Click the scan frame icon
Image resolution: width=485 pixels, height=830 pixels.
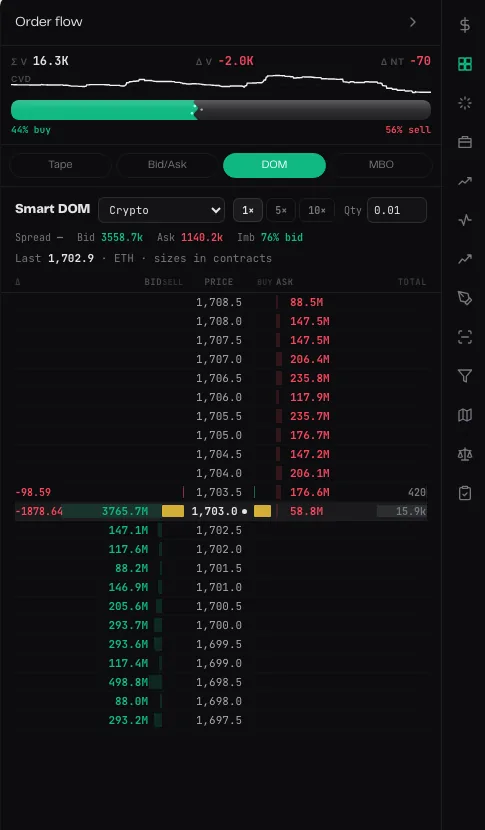pos(464,337)
